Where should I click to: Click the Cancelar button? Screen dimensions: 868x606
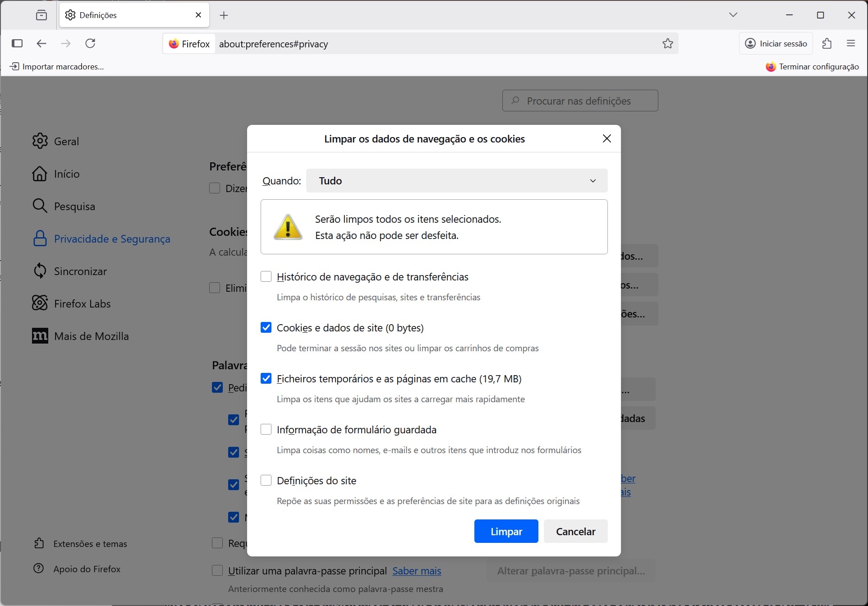point(575,531)
